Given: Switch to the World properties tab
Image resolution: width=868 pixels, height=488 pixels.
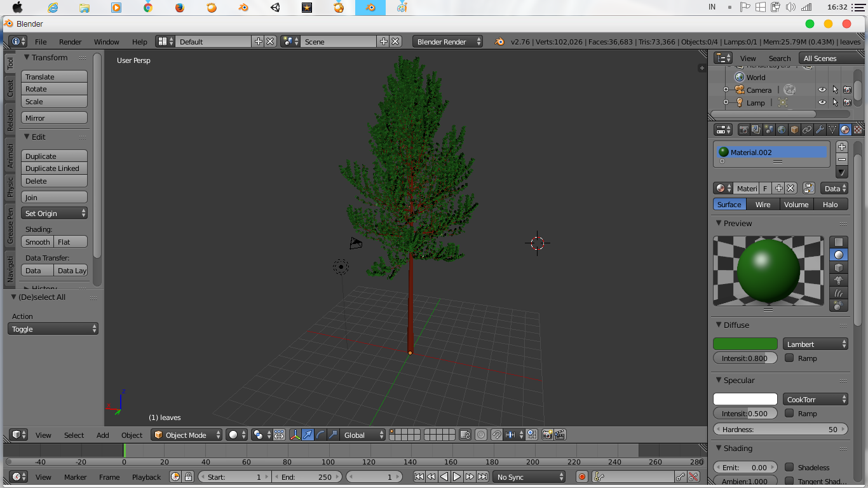Looking at the screenshot, I should click(782, 129).
